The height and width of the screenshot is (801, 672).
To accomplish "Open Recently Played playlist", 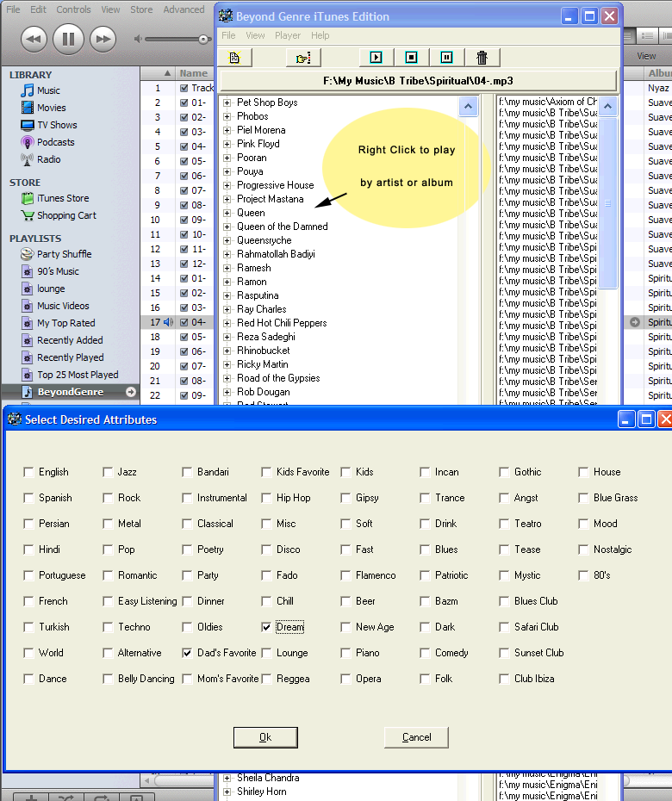I will click(x=71, y=357).
